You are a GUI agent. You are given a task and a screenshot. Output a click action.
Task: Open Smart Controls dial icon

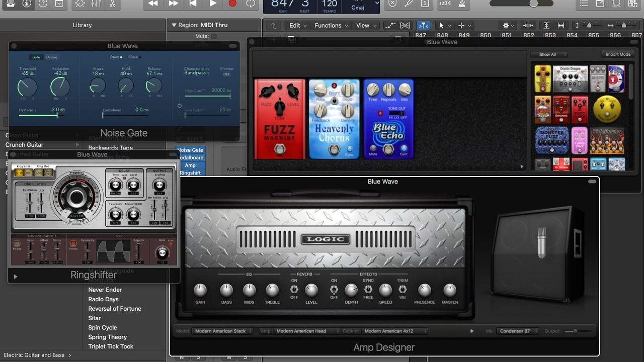click(79, 3)
